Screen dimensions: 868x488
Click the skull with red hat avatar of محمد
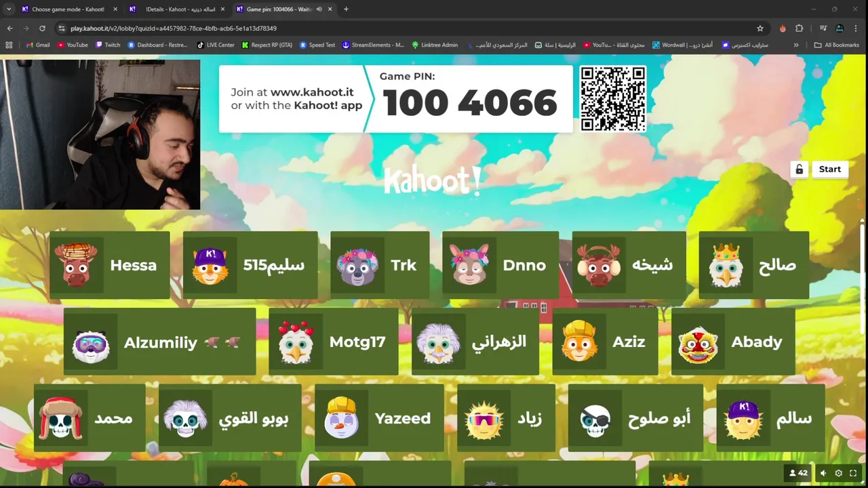pyautogui.click(x=61, y=419)
